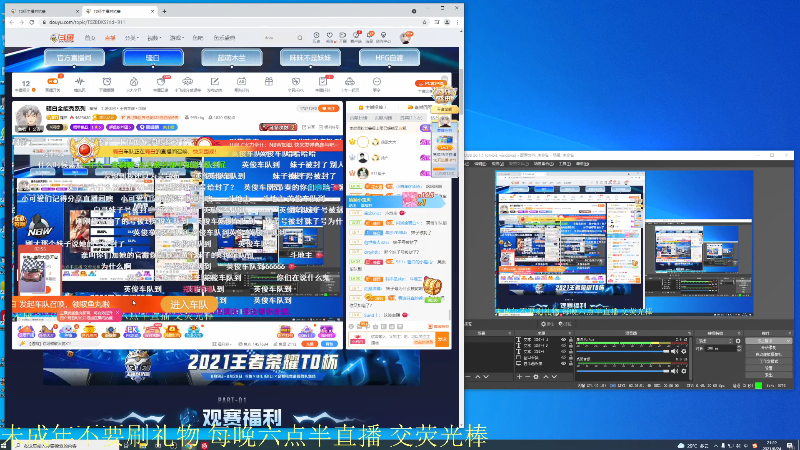
Task: Adjust first OBS mixer volume slider
Action: 622,352
